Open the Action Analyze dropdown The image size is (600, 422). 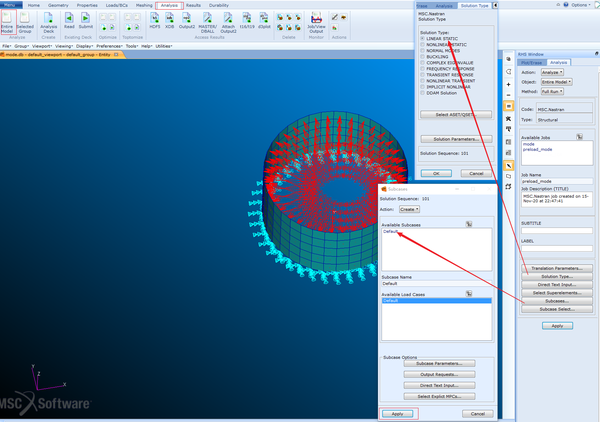click(552, 72)
